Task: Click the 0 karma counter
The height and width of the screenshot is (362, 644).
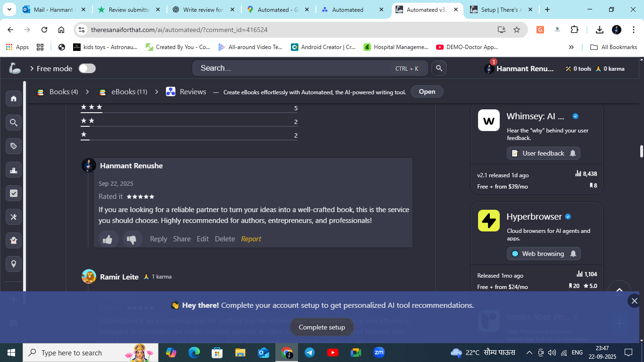Action: pyautogui.click(x=610, y=69)
